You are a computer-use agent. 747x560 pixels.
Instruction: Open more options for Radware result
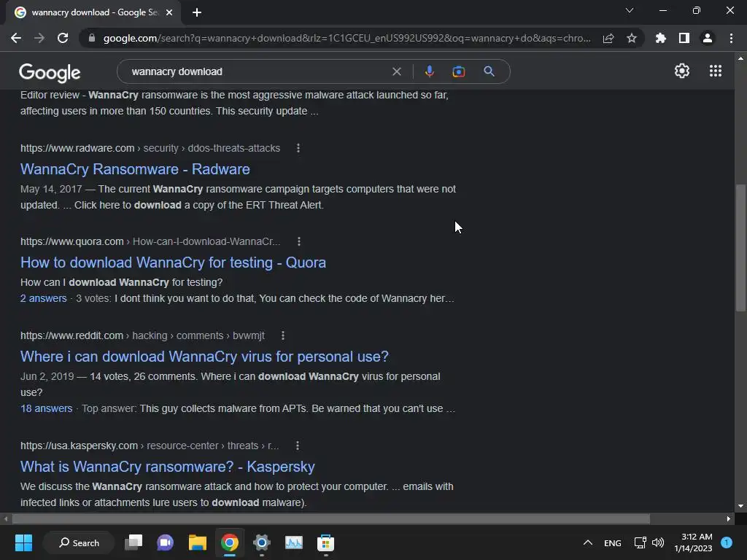(298, 148)
